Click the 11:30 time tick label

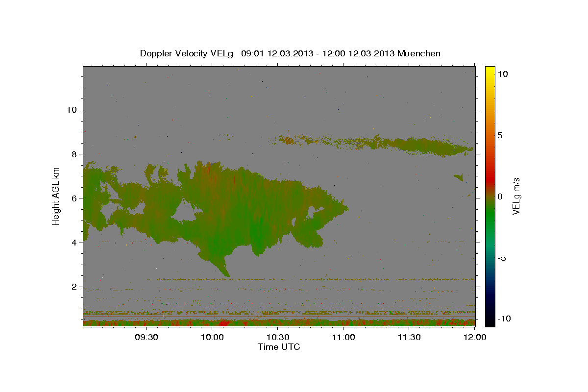tap(409, 337)
